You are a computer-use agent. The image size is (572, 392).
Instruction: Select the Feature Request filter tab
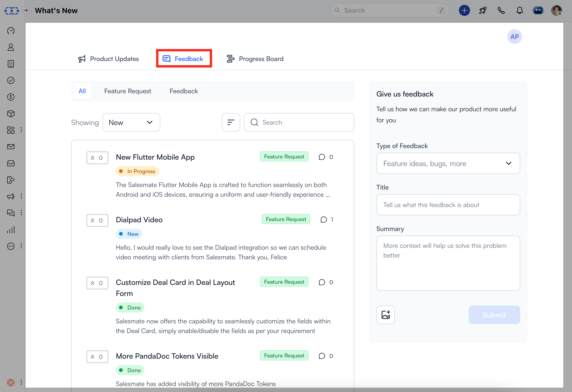(128, 91)
